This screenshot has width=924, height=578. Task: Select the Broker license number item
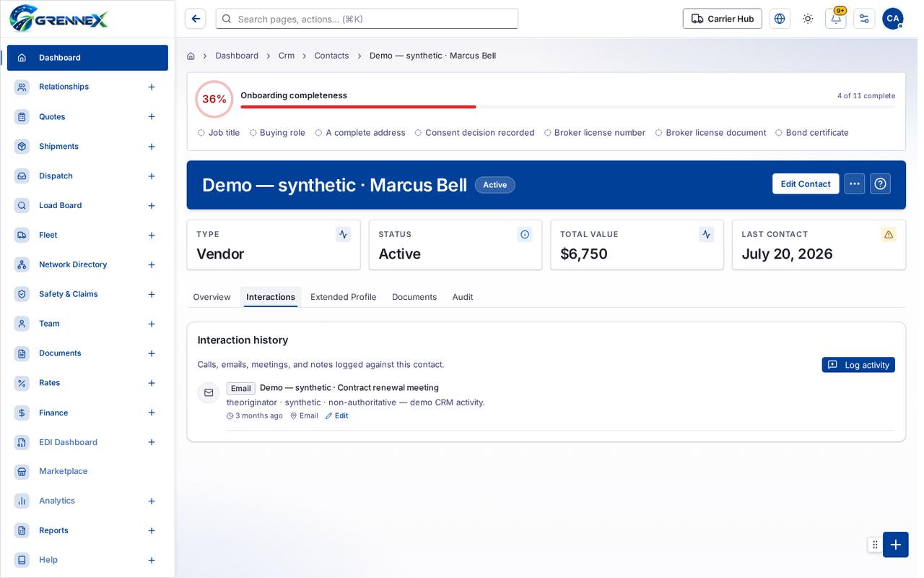click(595, 133)
